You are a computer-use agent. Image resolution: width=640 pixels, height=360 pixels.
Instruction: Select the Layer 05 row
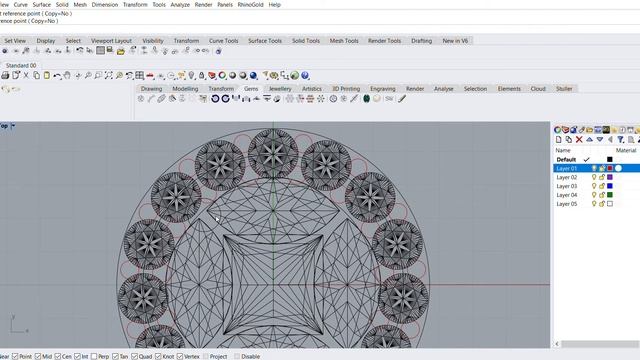point(596,204)
